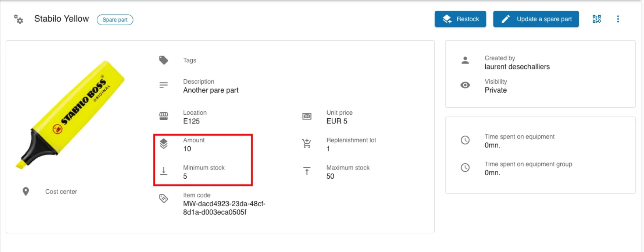644x252 pixels.
Task: Click the Item code tag icon
Action: 163,198
